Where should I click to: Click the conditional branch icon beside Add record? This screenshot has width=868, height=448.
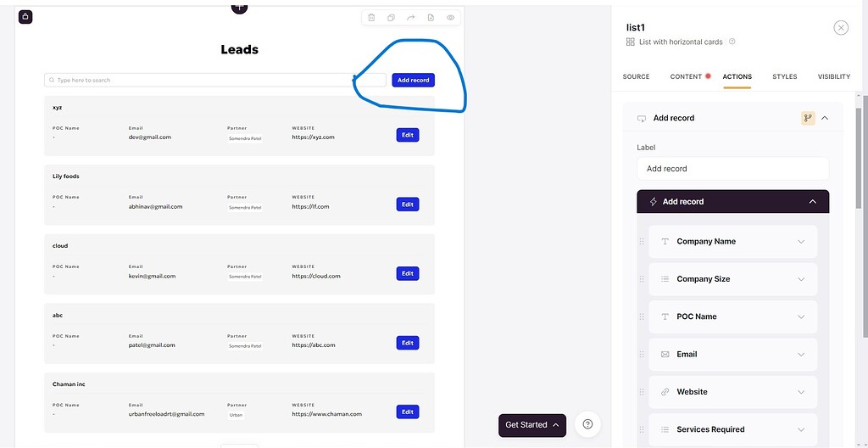[x=808, y=119]
